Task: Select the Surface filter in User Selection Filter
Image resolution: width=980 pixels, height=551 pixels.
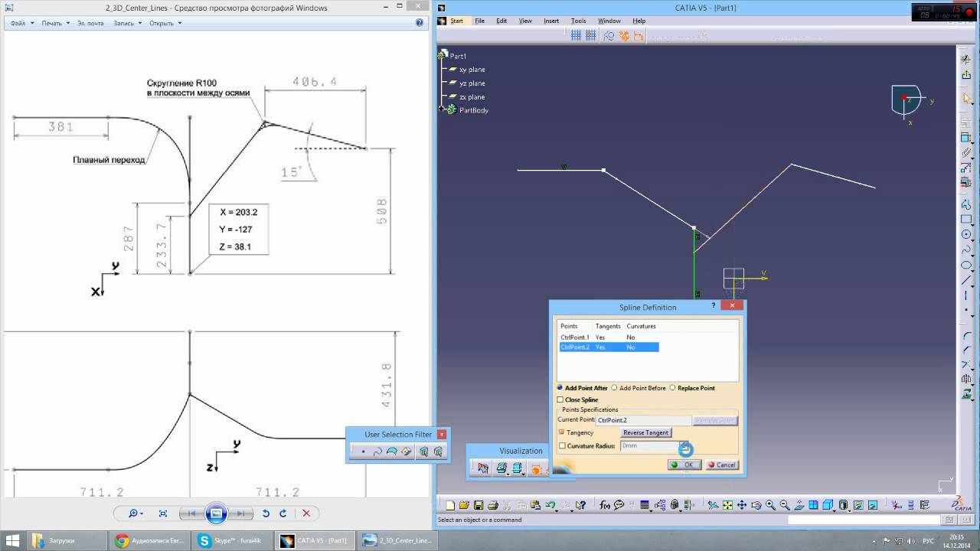Action: click(x=392, y=452)
